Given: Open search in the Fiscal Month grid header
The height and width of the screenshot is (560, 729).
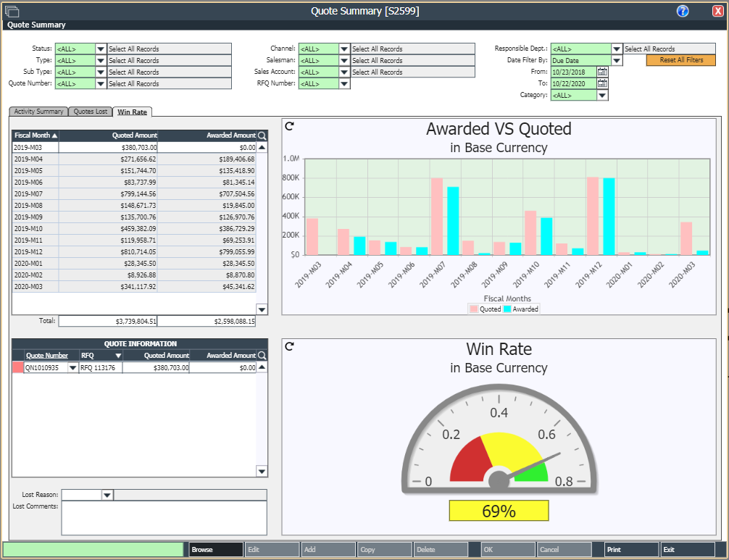Looking at the screenshot, I should 260,135.
